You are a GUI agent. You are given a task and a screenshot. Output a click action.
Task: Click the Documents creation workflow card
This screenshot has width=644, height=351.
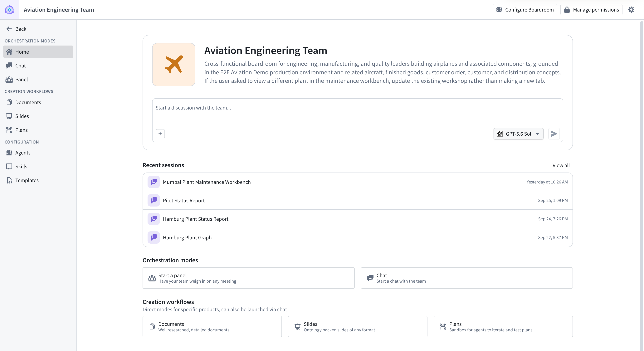(x=212, y=326)
